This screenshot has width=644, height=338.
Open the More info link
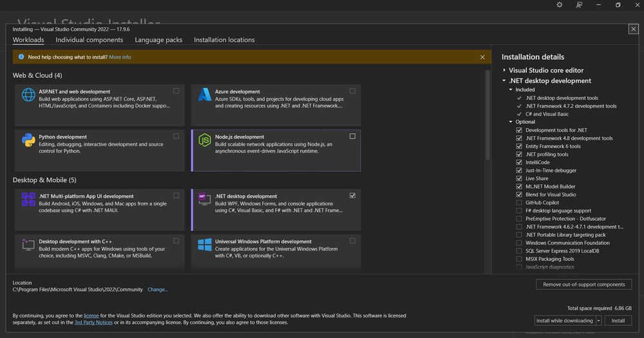pos(120,57)
